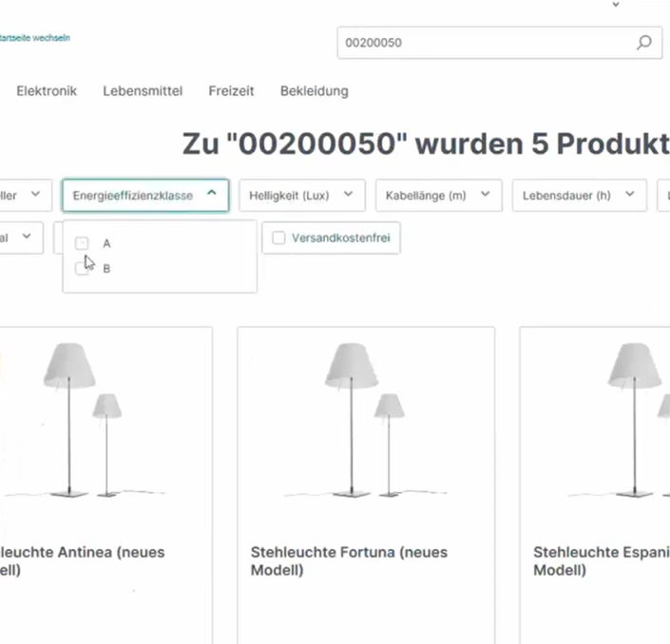Check energy efficiency class B
This screenshot has height=644, width=670.
tap(83, 269)
